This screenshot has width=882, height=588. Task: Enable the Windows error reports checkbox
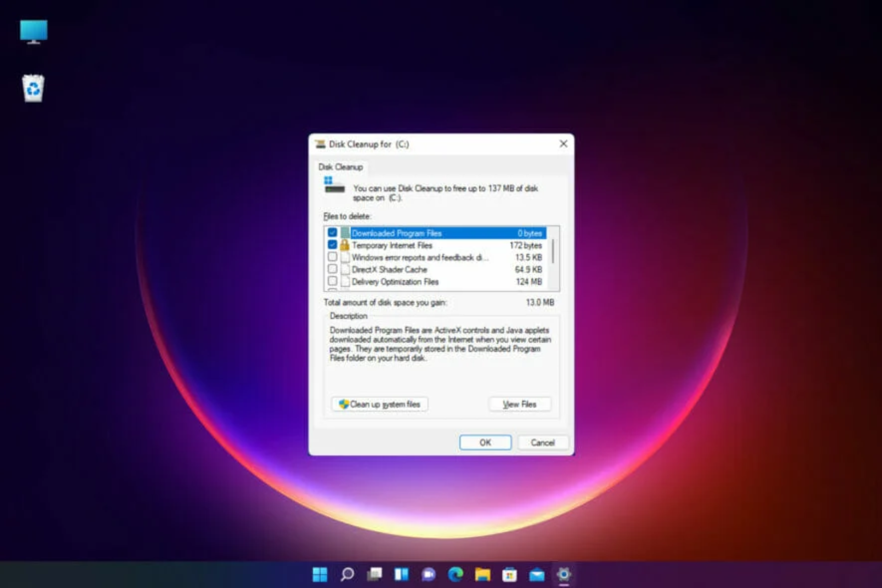[332, 257]
